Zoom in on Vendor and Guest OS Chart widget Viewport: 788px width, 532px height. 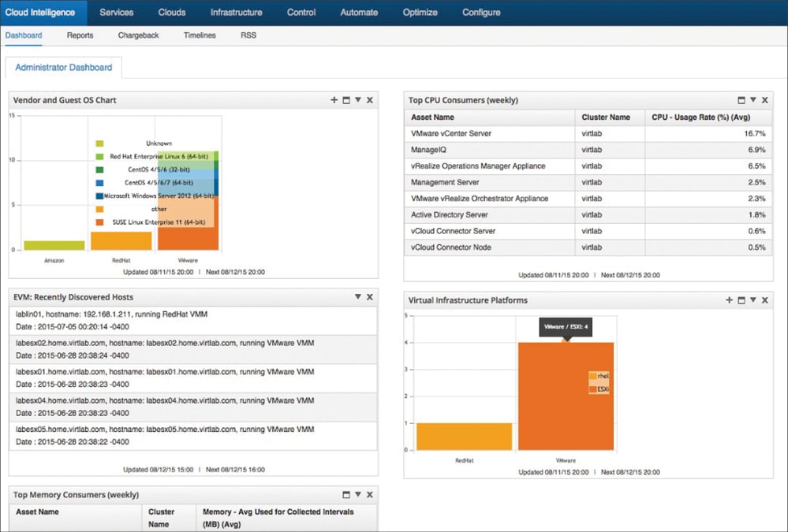[334, 100]
